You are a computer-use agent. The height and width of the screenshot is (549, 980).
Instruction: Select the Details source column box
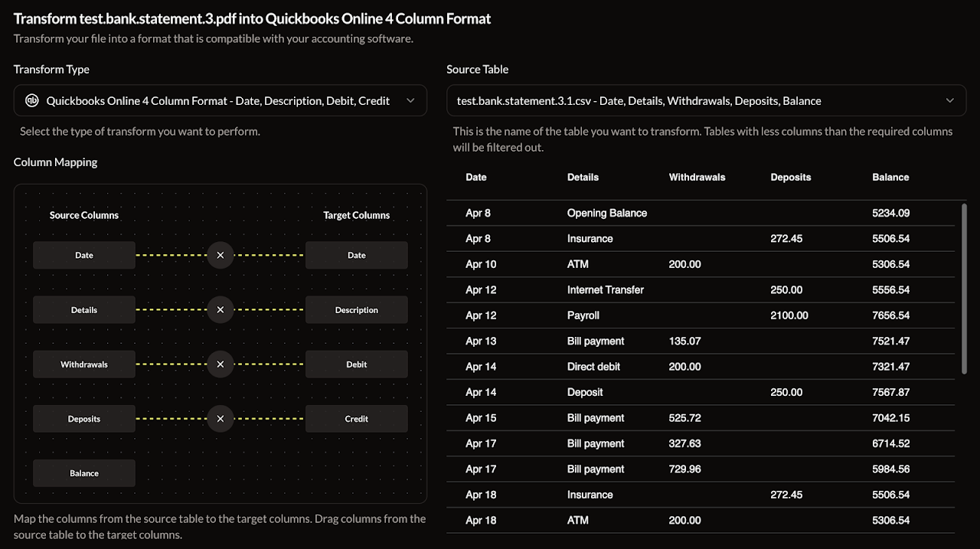[84, 310]
